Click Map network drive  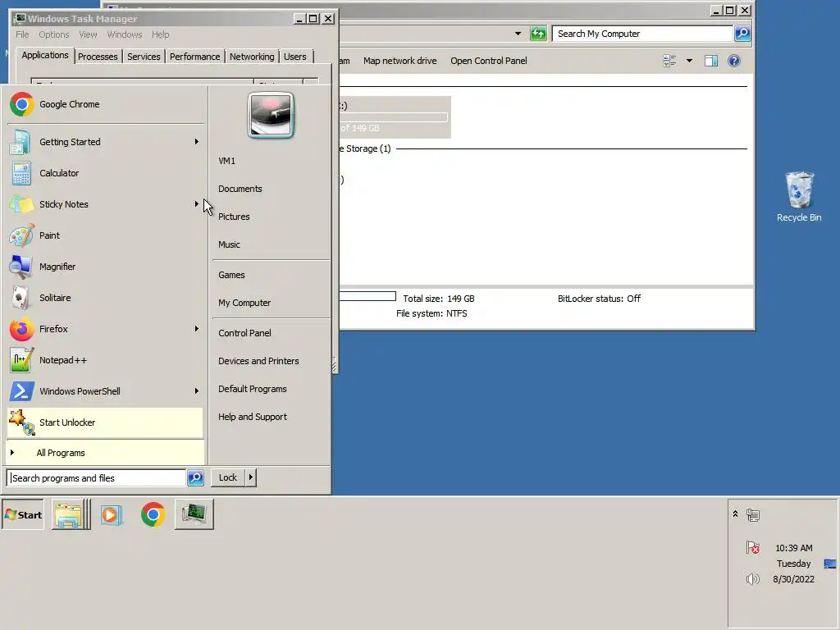coord(399,61)
